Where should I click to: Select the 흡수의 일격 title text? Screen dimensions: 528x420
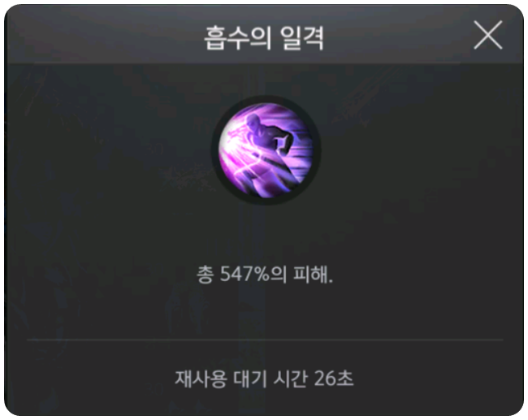tap(264, 38)
